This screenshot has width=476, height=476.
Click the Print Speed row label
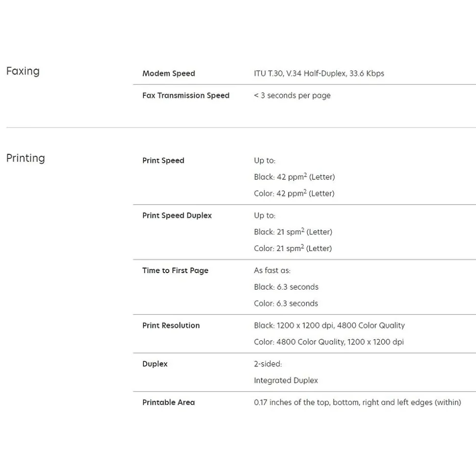pyautogui.click(x=163, y=160)
